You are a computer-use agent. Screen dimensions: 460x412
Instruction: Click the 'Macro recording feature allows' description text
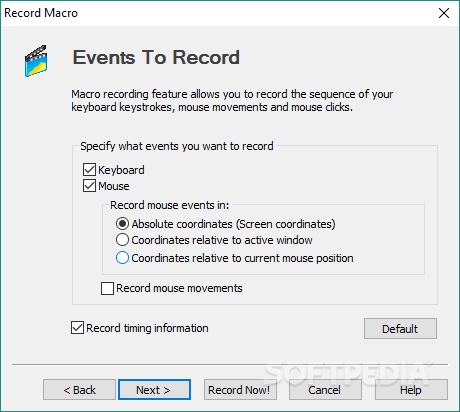(232, 101)
